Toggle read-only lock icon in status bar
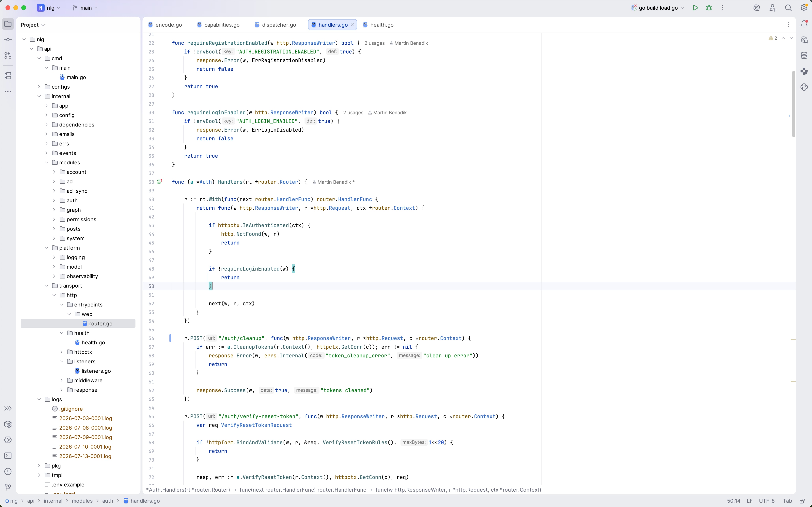 click(x=802, y=501)
